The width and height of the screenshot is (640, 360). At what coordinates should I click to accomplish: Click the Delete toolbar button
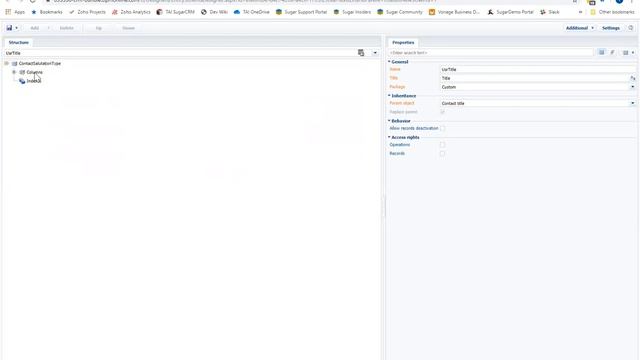(67, 28)
